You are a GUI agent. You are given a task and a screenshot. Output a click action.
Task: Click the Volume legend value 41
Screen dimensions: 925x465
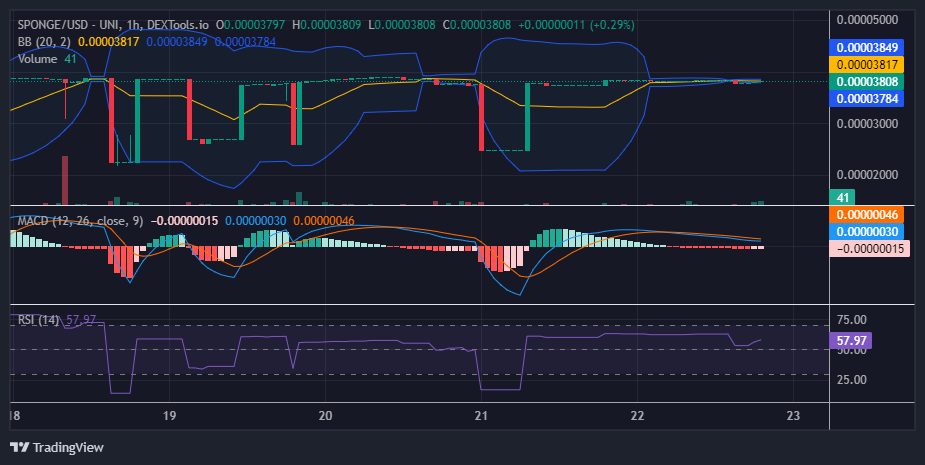point(71,59)
